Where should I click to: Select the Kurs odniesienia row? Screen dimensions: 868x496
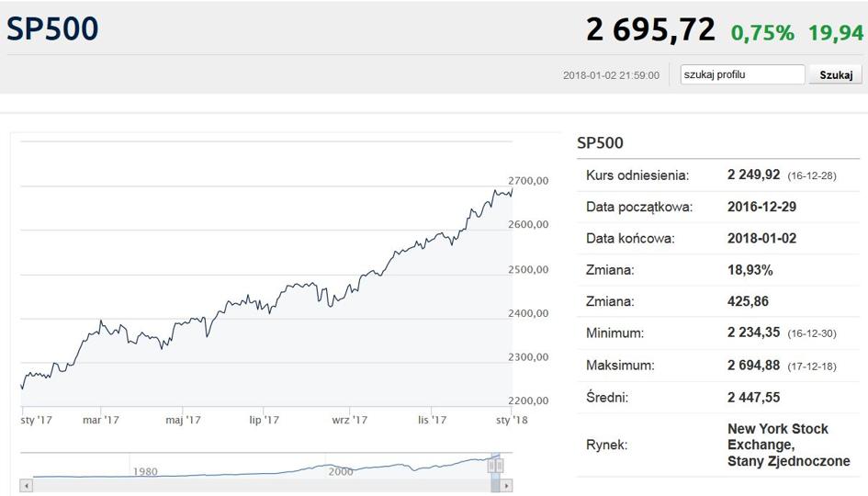[718, 175]
